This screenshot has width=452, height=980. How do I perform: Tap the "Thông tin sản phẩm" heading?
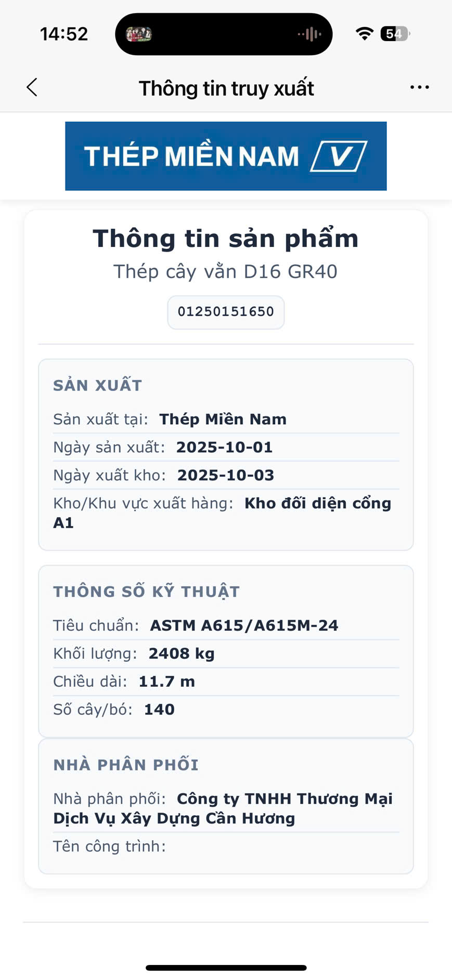coord(226,239)
